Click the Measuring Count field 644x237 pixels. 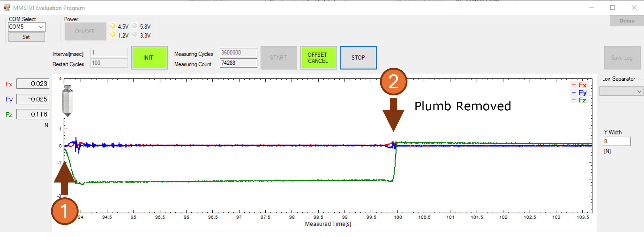238,63
